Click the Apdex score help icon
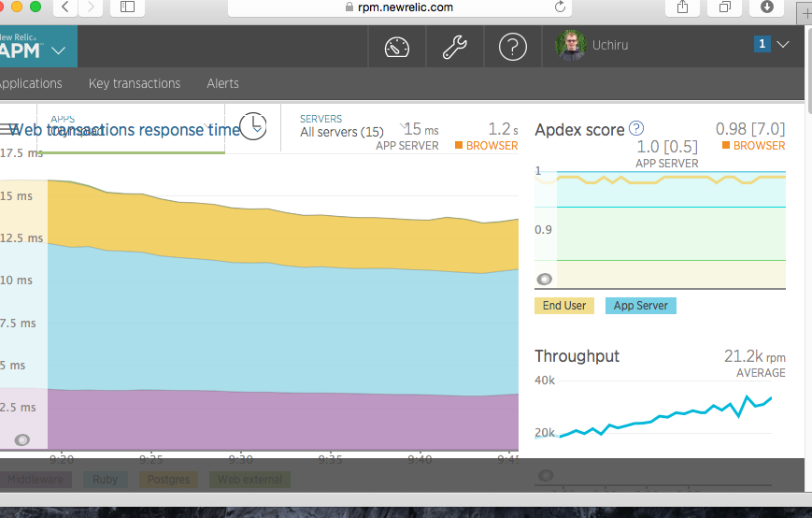Viewport: 812px width, 518px height. [636, 128]
